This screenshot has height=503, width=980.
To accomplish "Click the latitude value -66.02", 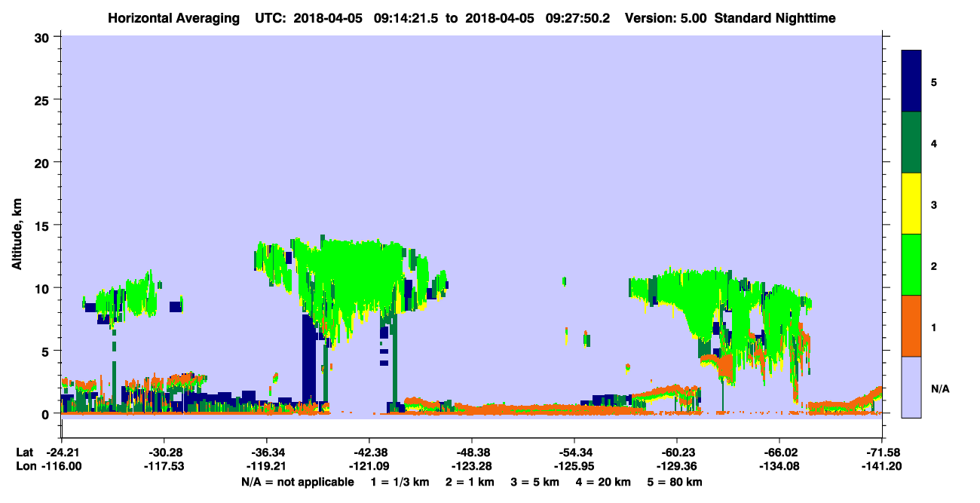I will point(779,452).
